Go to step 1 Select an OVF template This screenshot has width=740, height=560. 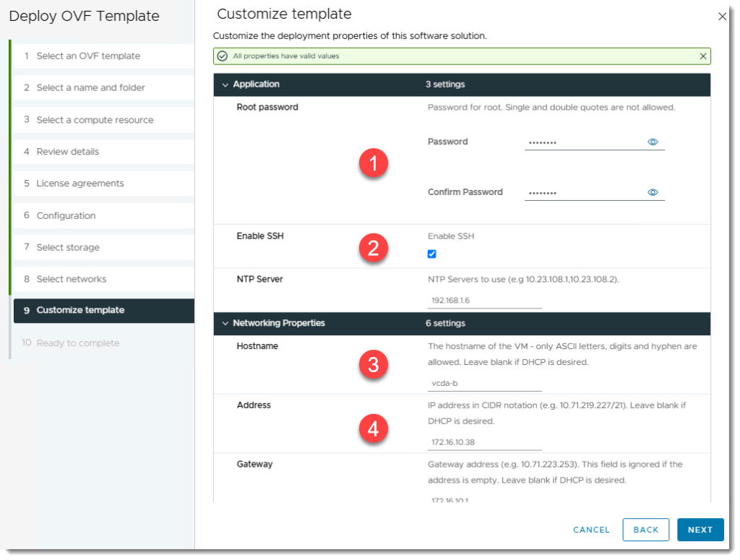point(88,56)
